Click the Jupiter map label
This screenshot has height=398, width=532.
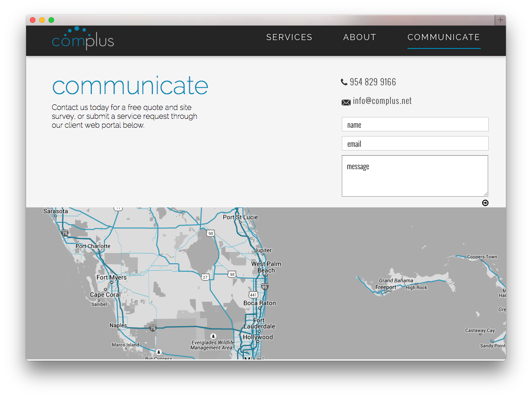click(x=263, y=251)
